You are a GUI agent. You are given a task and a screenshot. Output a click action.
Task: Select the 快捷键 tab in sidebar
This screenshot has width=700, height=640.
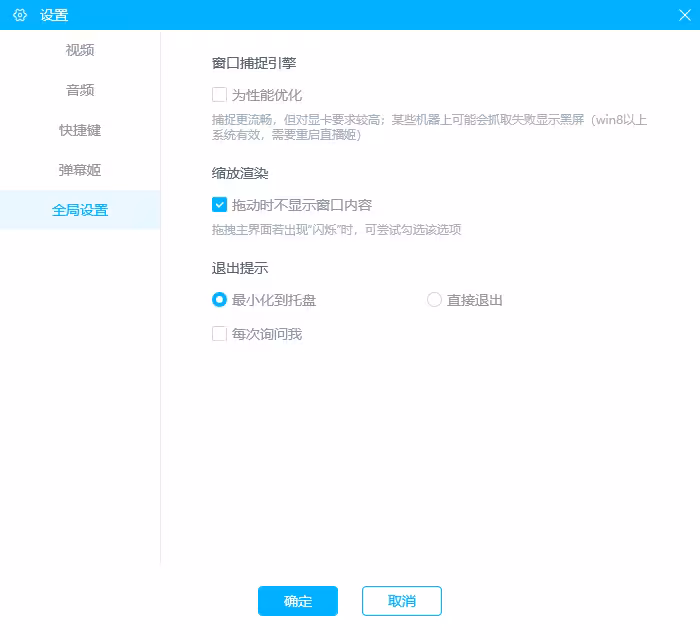pyautogui.click(x=80, y=130)
